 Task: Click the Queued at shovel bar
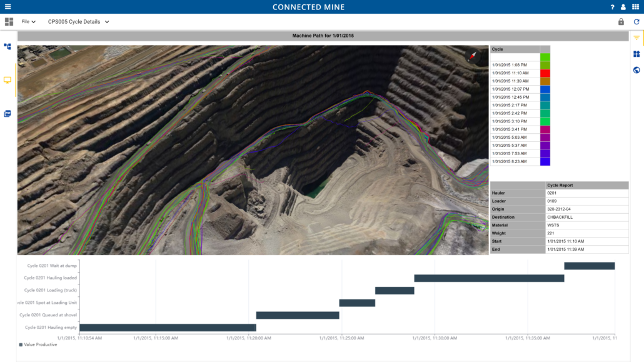pyautogui.click(x=298, y=315)
